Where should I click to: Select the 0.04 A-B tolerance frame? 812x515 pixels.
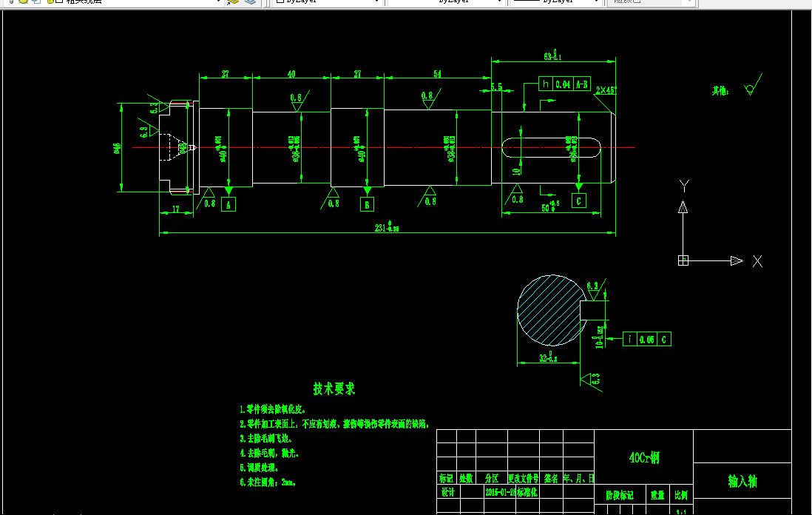click(564, 84)
